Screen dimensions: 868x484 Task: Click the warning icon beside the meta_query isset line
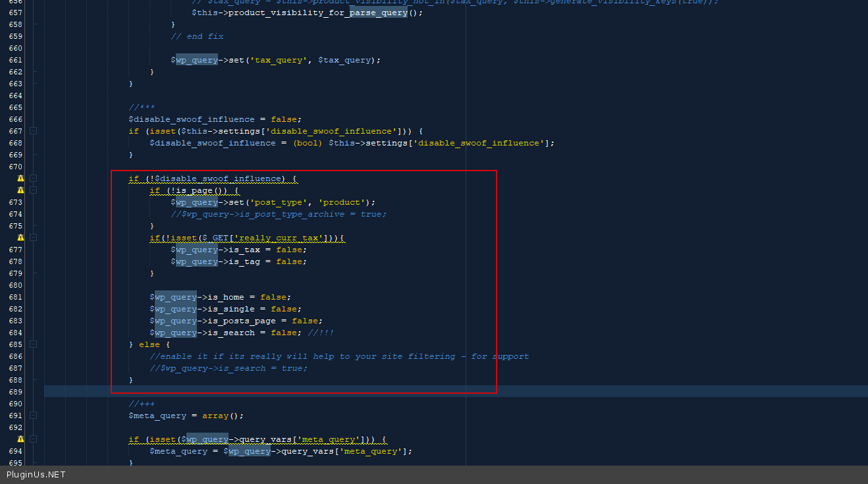20,439
